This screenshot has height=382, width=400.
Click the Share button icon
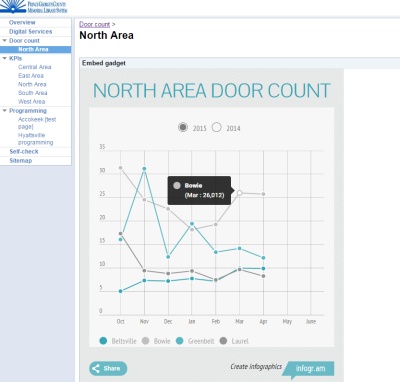pos(96,368)
